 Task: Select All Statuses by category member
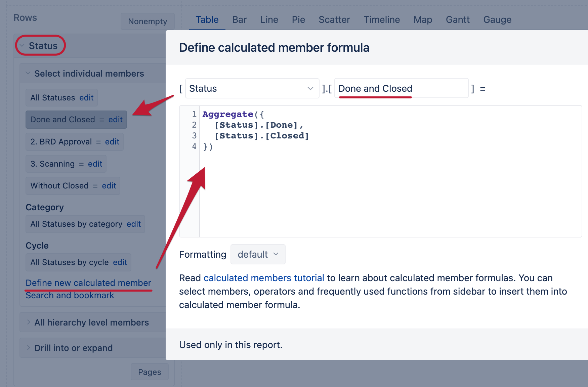point(76,224)
